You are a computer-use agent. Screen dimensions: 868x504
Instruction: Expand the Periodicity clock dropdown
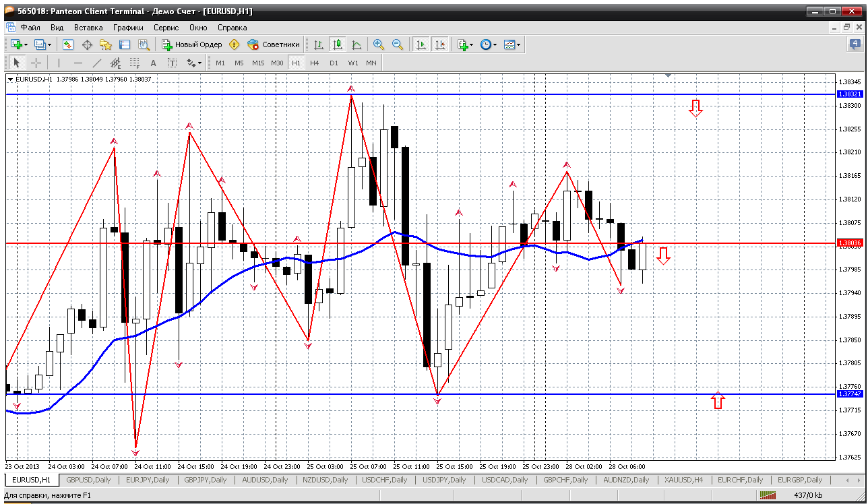(495, 45)
